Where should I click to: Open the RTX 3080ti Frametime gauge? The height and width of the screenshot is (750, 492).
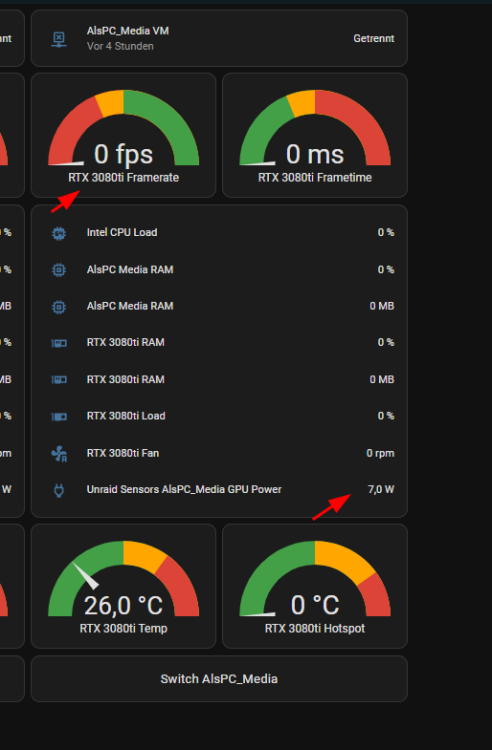click(x=315, y=135)
